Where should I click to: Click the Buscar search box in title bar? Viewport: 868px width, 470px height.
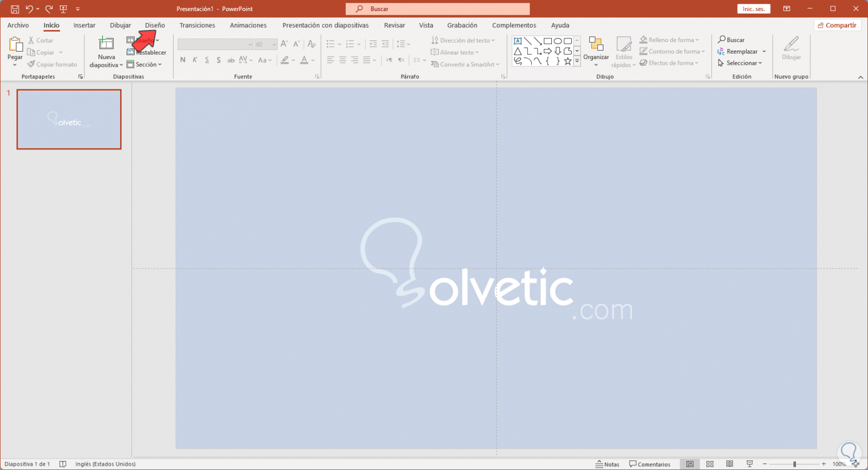pyautogui.click(x=438, y=9)
